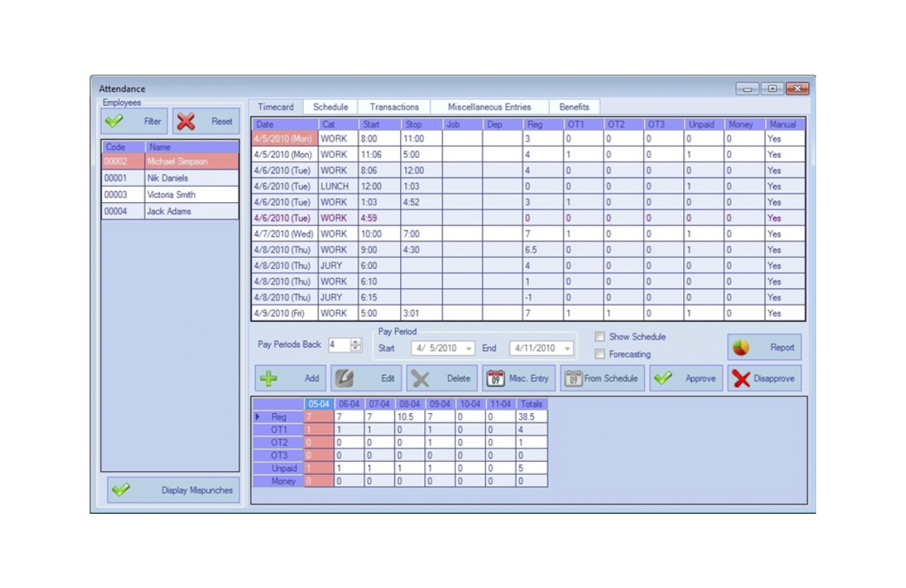The image size is (906, 588).
Task: Select the OT2 row header in summary
Action: 278,442
